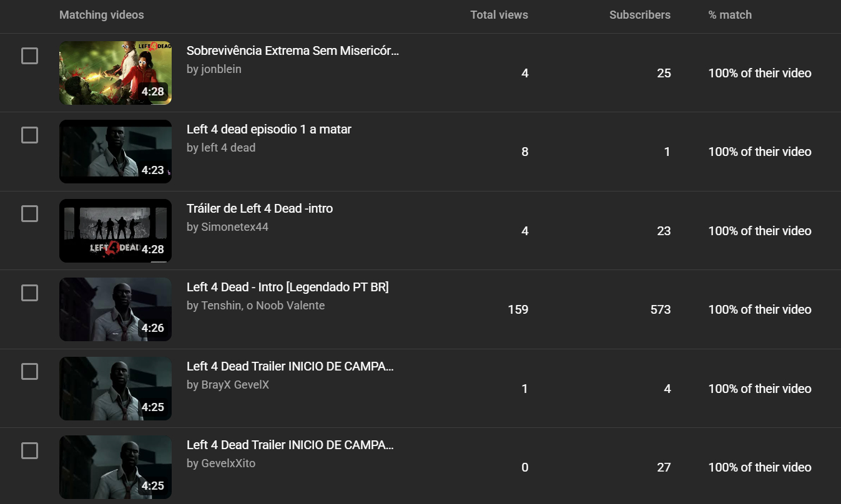Open the Sobrevivência Extrema video thumbnail
This screenshot has width=841, height=504.
(x=116, y=73)
